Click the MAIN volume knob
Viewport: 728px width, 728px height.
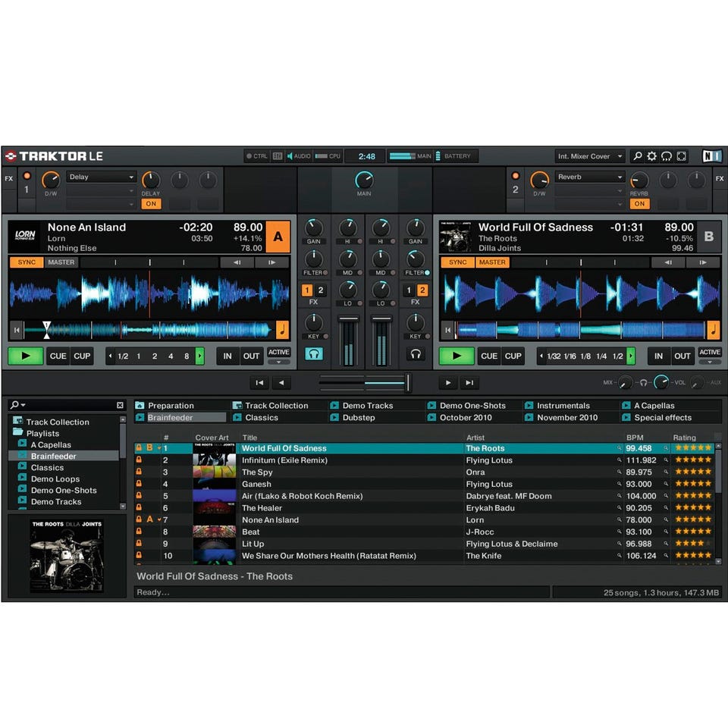click(364, 180)
